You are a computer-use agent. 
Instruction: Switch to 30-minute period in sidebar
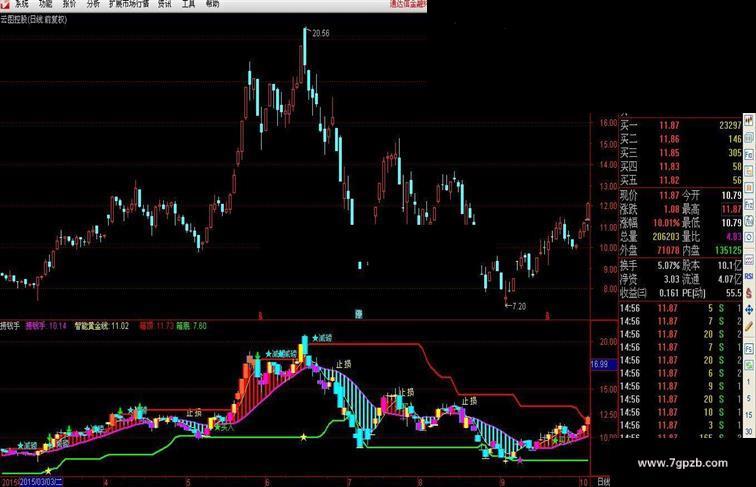[x=749, y=432]
